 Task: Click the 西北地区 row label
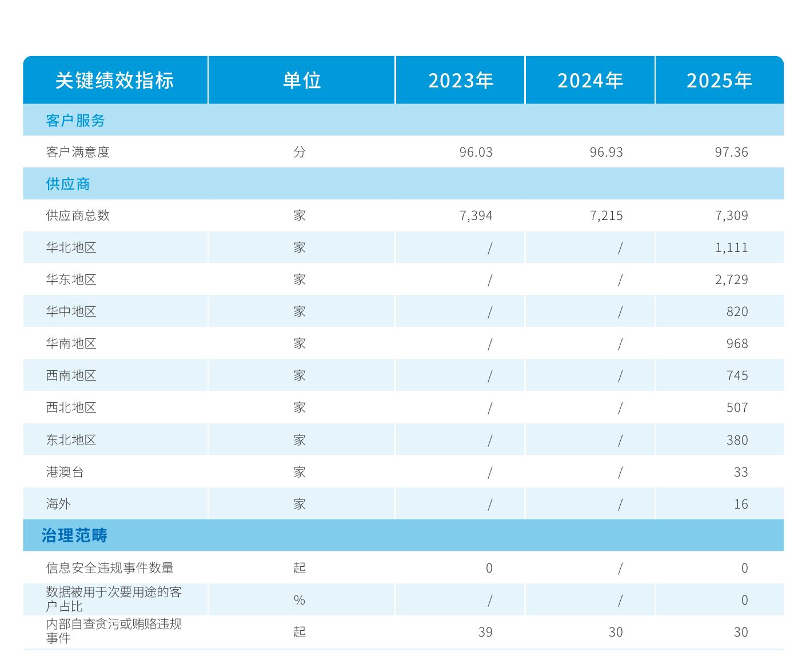click(x=71, y=407)
